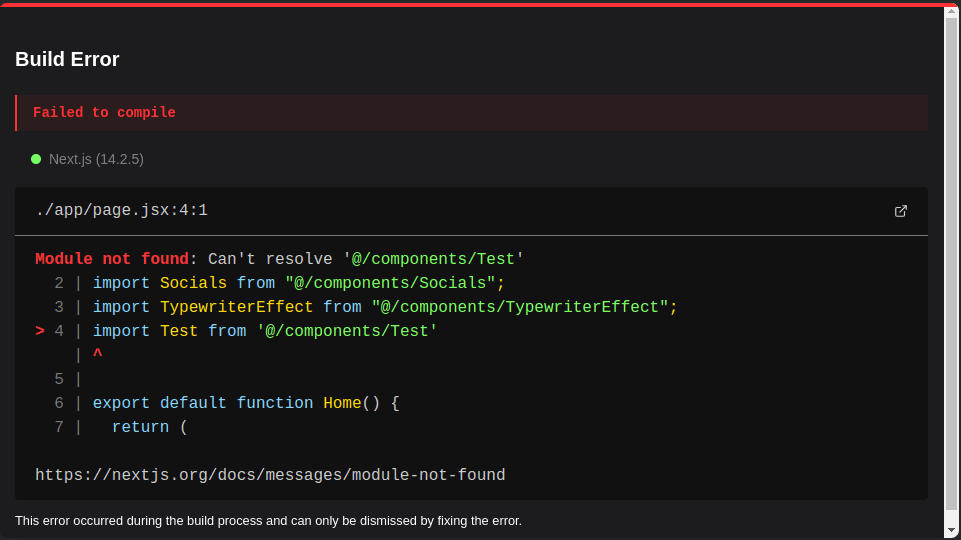Click the 'Failed to compile' message

104,113
